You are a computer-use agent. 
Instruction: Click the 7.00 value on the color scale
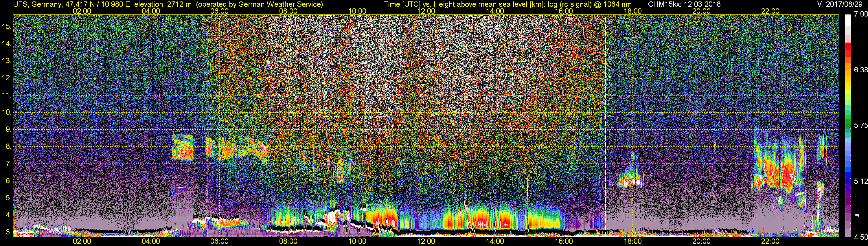(860, 14)
